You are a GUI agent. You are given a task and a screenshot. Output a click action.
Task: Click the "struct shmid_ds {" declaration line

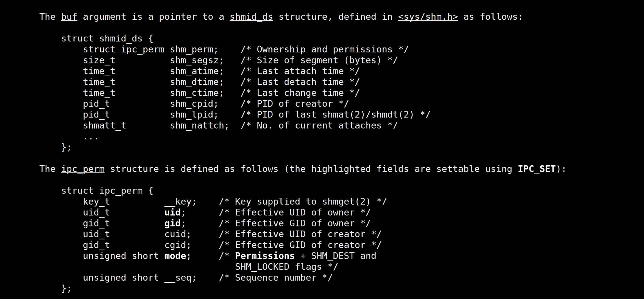[107, 39]
